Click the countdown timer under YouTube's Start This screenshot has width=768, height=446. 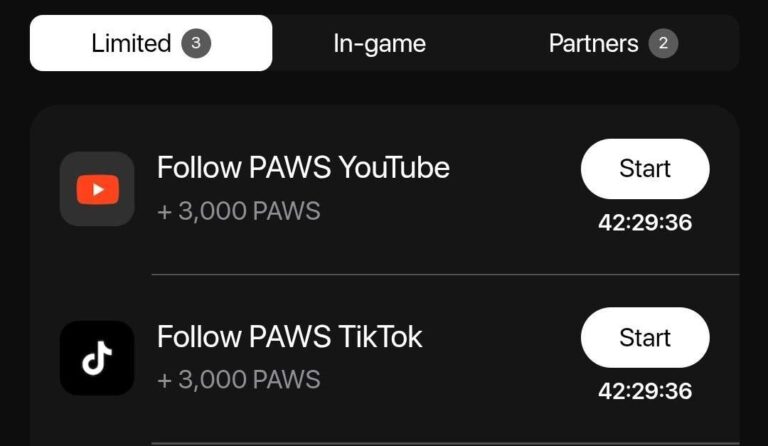(645, 222)
